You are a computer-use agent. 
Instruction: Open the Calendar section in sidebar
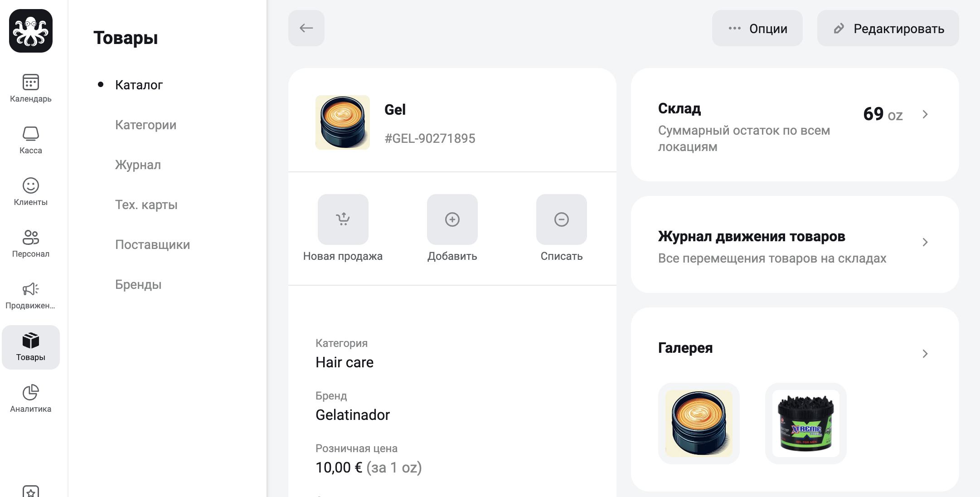click(x=31, y=88)
